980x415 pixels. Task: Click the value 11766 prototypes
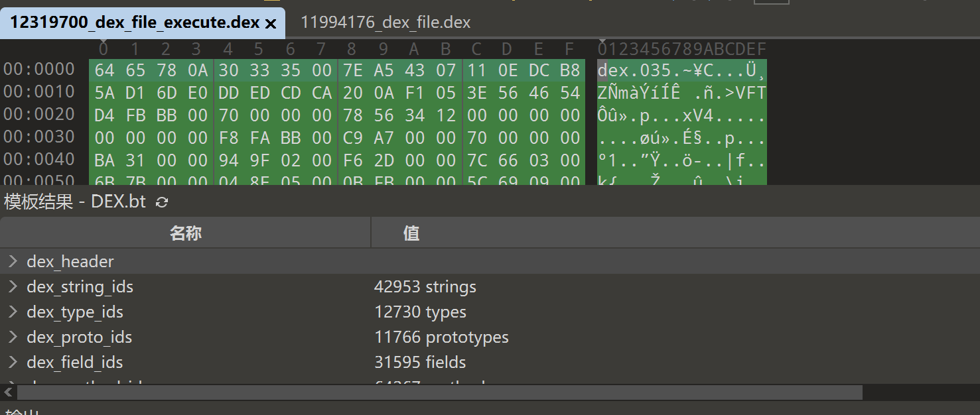(441, 337)
